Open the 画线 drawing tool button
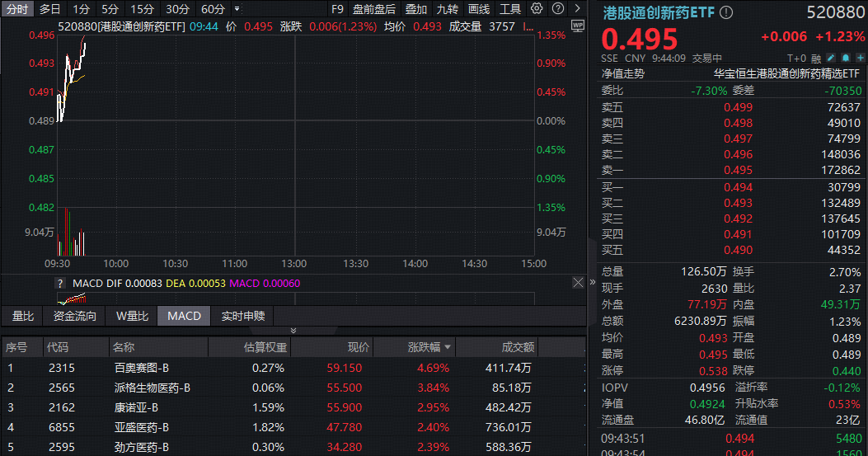 click(x=479, y=9)
